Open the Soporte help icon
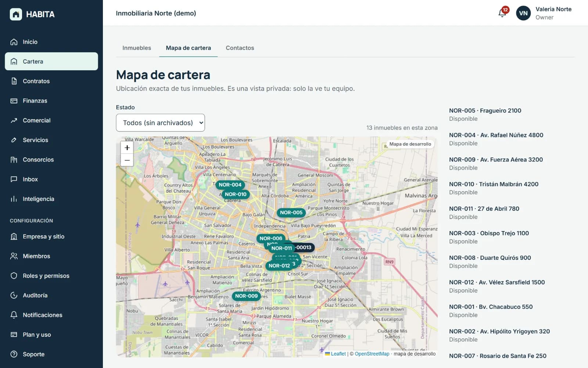The width and height of the screenshot is (588, 368). point(14,354)
